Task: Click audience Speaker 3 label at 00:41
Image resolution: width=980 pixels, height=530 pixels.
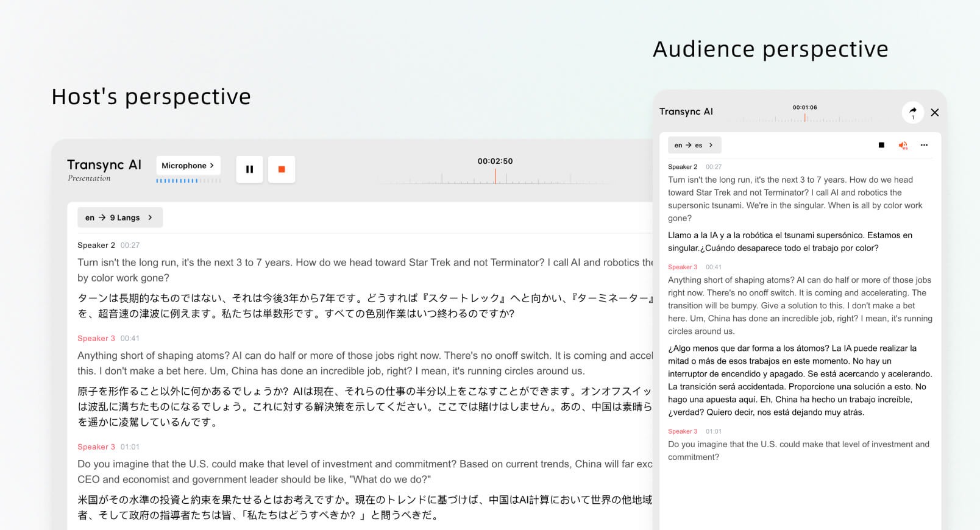Action: tap(683, 267)
